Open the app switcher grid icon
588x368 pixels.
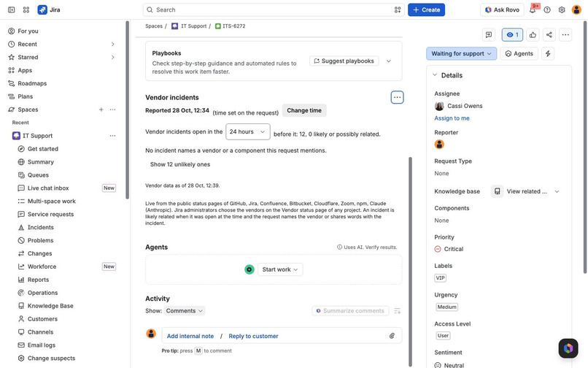(x=26, y=9)
